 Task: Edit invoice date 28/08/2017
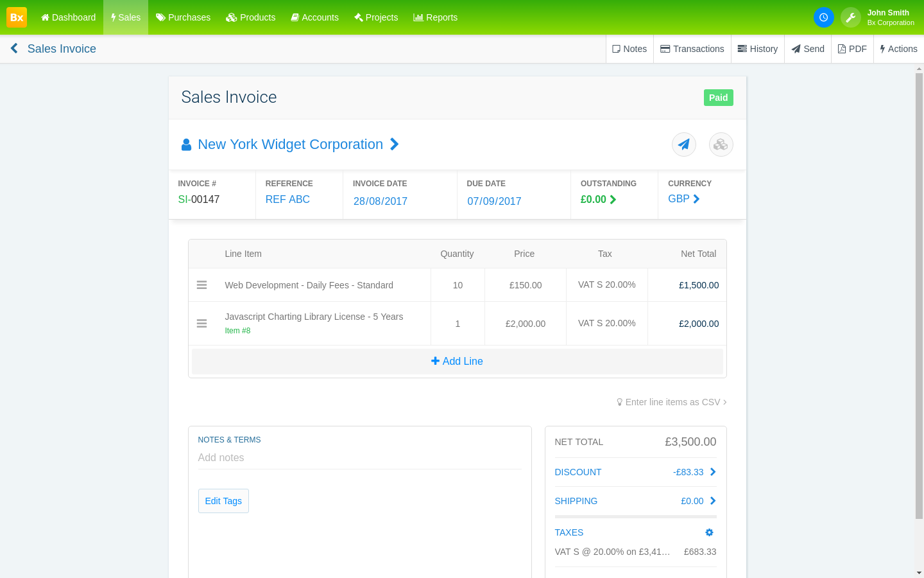tap(381, 201)
